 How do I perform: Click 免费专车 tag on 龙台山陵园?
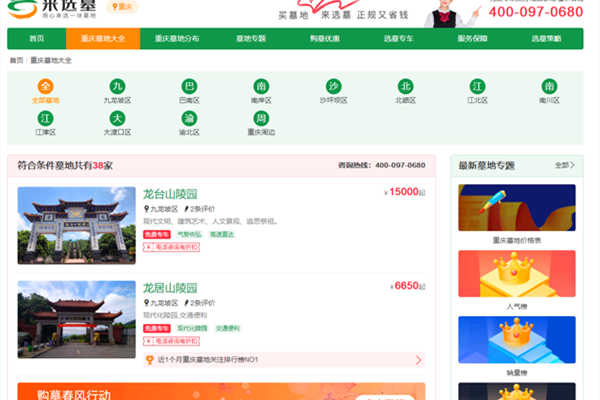157,234
